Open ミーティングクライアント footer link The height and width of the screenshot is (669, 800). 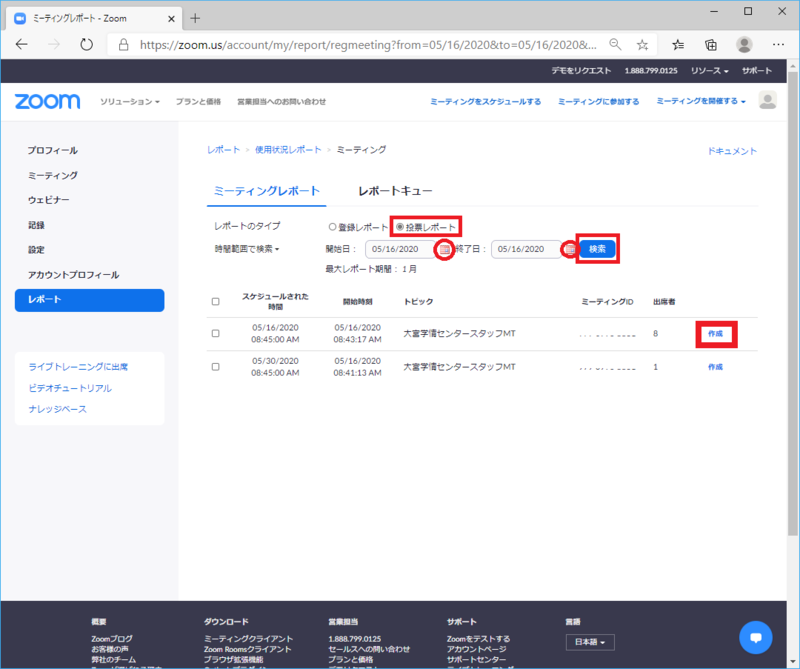point(248,638)
